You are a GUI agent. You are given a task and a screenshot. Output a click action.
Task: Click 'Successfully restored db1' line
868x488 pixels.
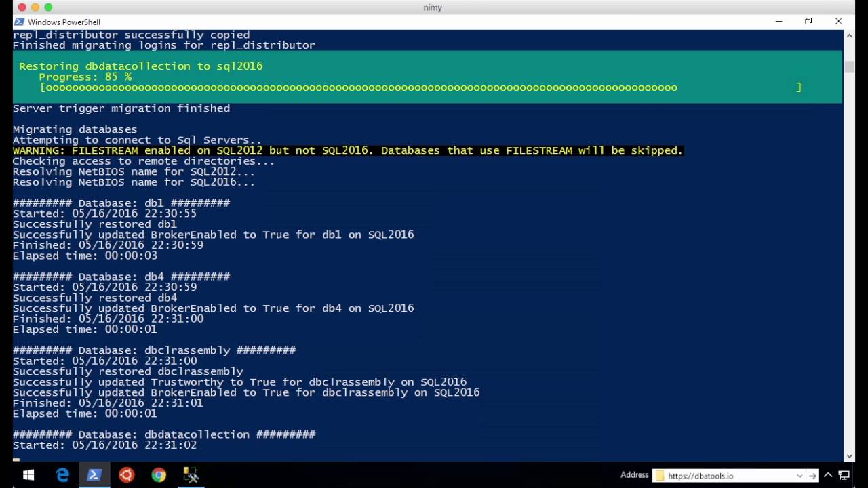[x=95, y=224]
